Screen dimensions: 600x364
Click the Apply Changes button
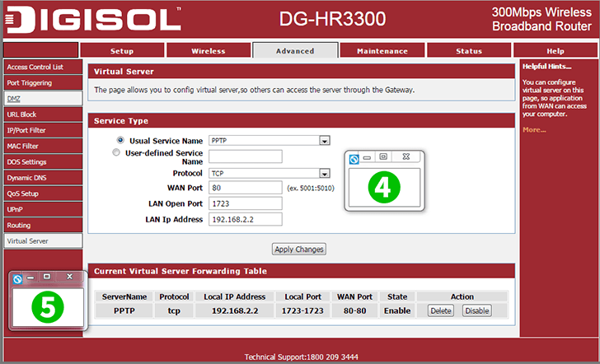[299, 250]
